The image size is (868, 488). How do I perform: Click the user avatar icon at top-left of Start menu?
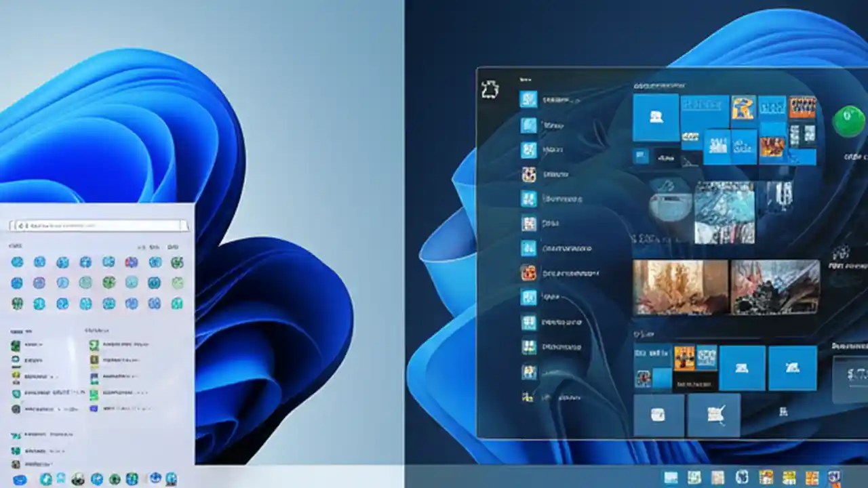[490, 89]
